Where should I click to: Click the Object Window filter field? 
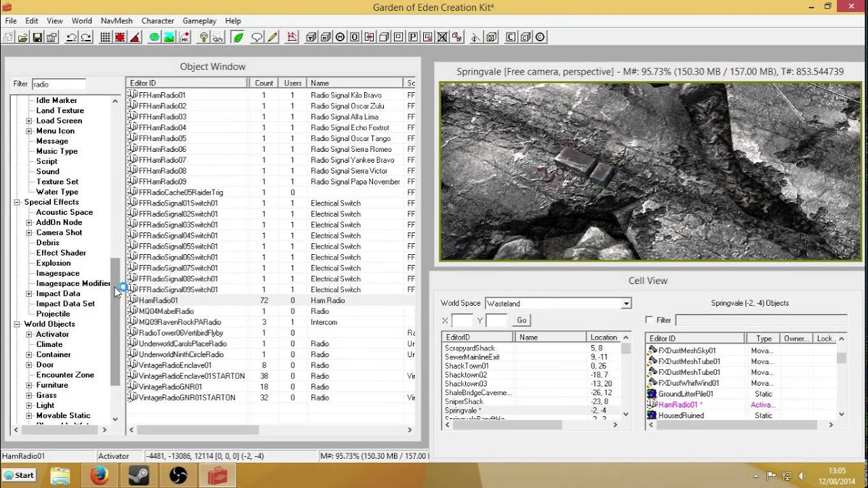click(x=58, y=84)
